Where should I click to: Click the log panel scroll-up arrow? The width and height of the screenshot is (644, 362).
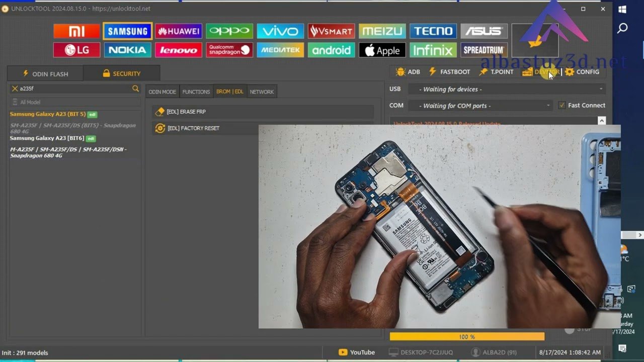(x=601, y=121)
